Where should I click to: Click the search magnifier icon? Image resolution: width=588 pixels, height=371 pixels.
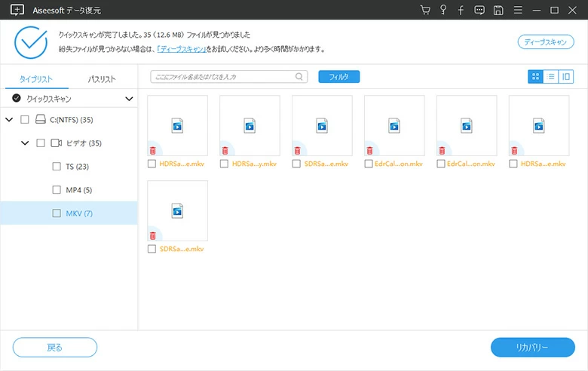(299, 76)
